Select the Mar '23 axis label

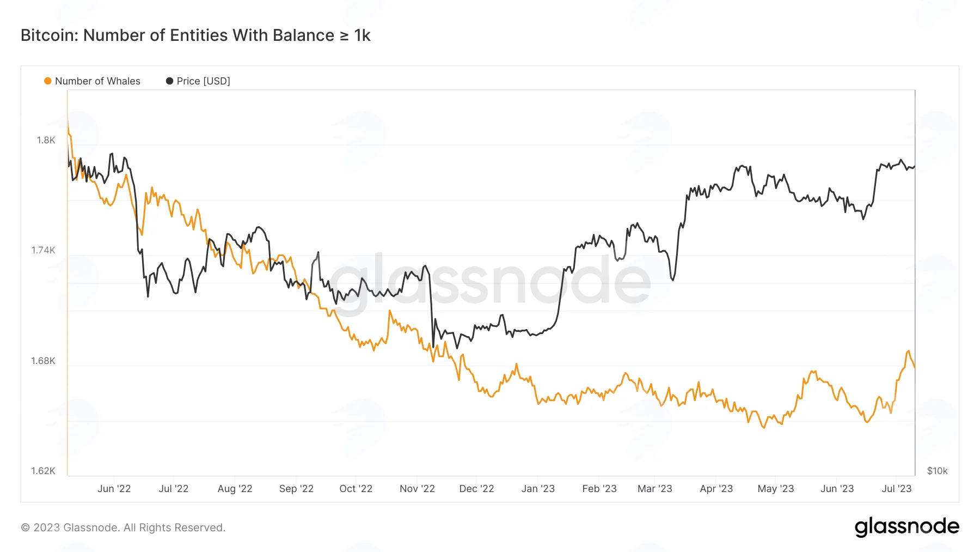coord(654,489)
